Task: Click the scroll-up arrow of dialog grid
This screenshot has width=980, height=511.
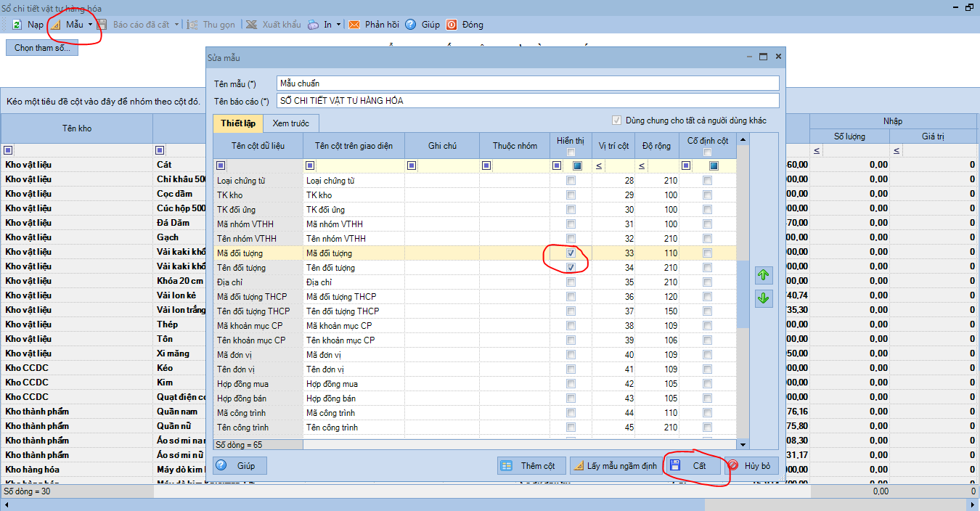Action: tap(743, 138)
